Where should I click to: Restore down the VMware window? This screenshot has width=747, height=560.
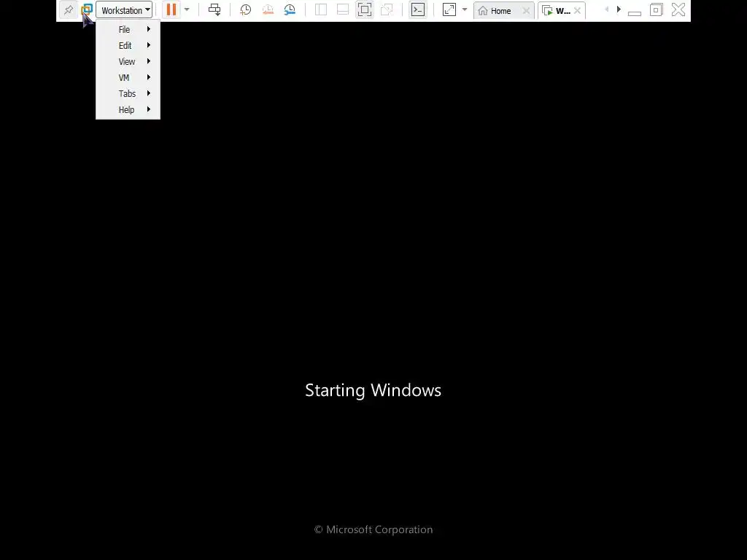click(656, 9)
